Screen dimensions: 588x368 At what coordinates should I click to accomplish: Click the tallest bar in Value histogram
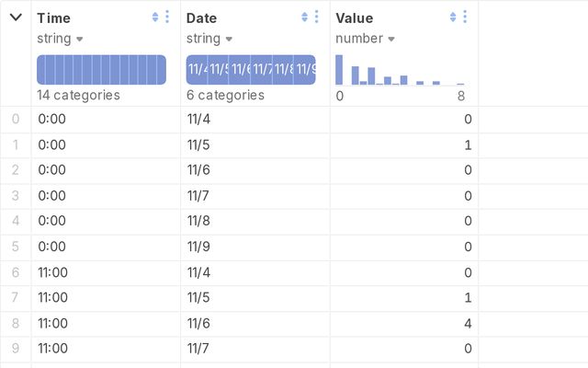[339, 70]
